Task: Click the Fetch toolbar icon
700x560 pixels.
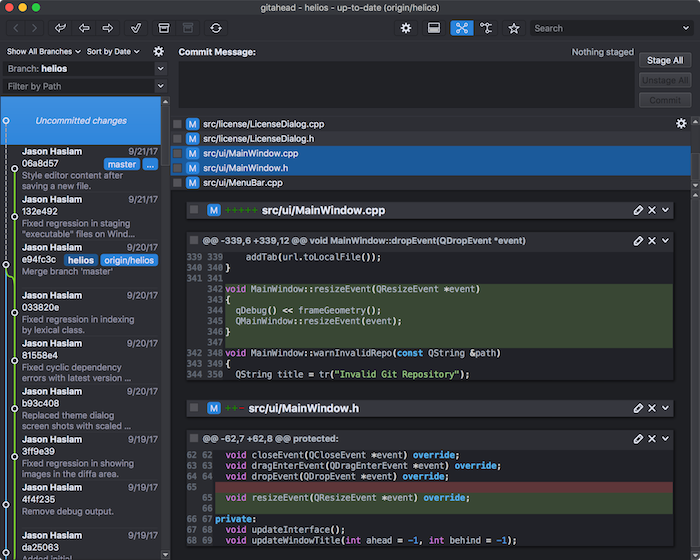Action: (60, 28)
